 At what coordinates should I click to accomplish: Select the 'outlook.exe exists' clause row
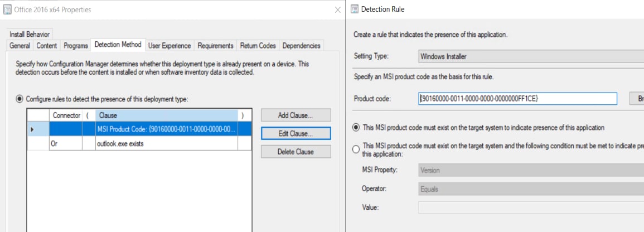point(139,144)
